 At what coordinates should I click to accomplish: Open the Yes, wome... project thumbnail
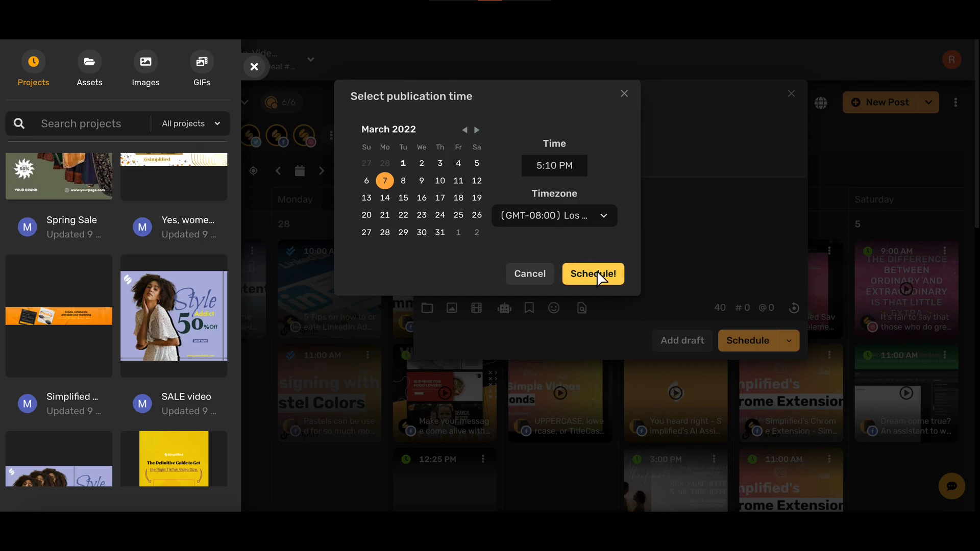tap(174, 177)
